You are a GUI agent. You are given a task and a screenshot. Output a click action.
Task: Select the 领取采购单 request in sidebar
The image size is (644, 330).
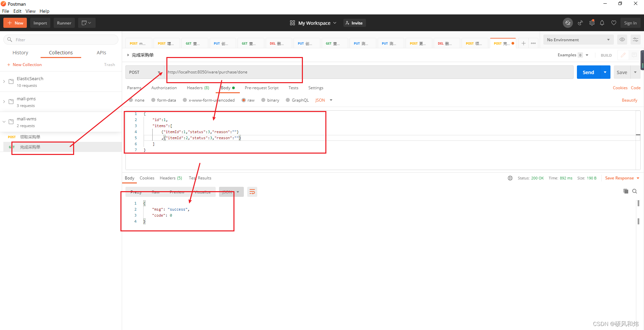61,137
